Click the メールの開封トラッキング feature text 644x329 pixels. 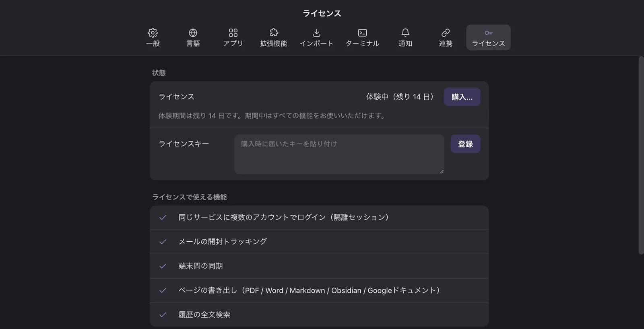(223, 242)
